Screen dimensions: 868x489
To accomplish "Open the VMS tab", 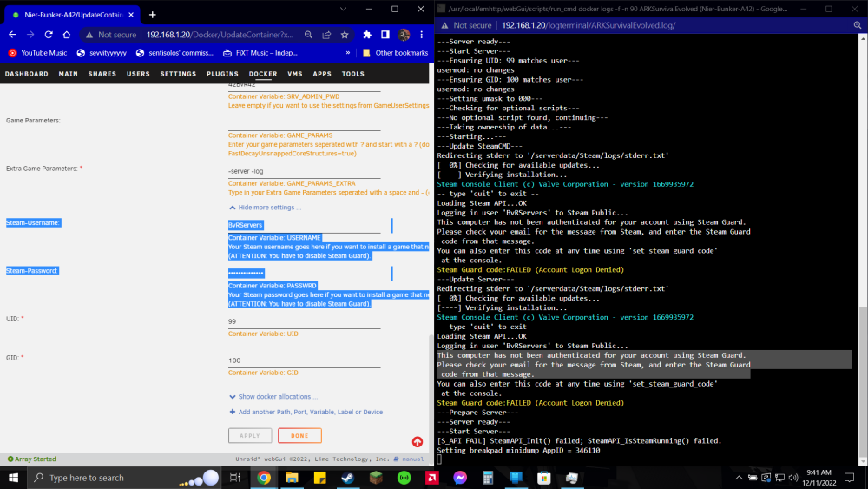I will [x=295, y=74].
